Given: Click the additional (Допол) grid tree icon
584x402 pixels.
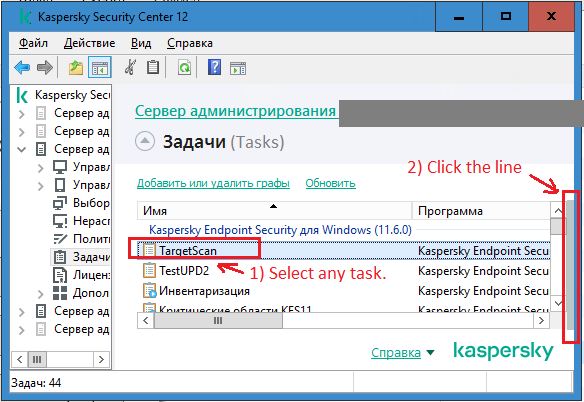Looking at the screenshot, I should tap(60, 293).
